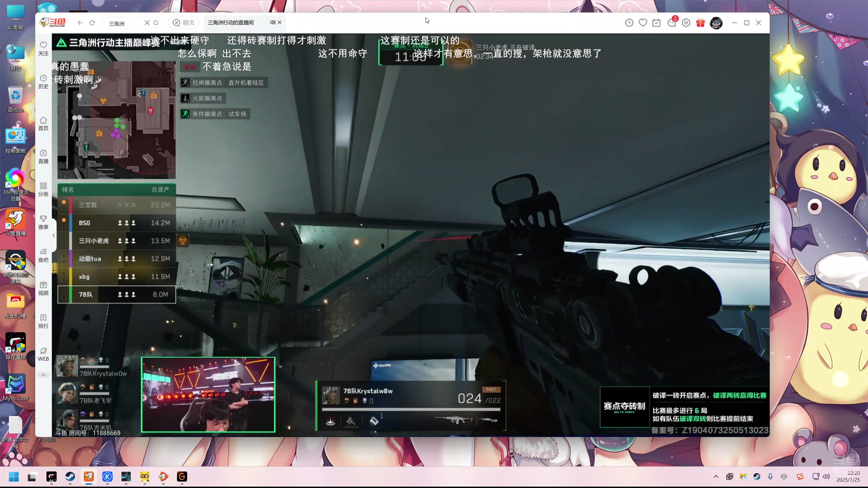This screenshot has width=868, height=488.
Task: Open 网络 desktop icon
Action: click(x=16, y=58)
